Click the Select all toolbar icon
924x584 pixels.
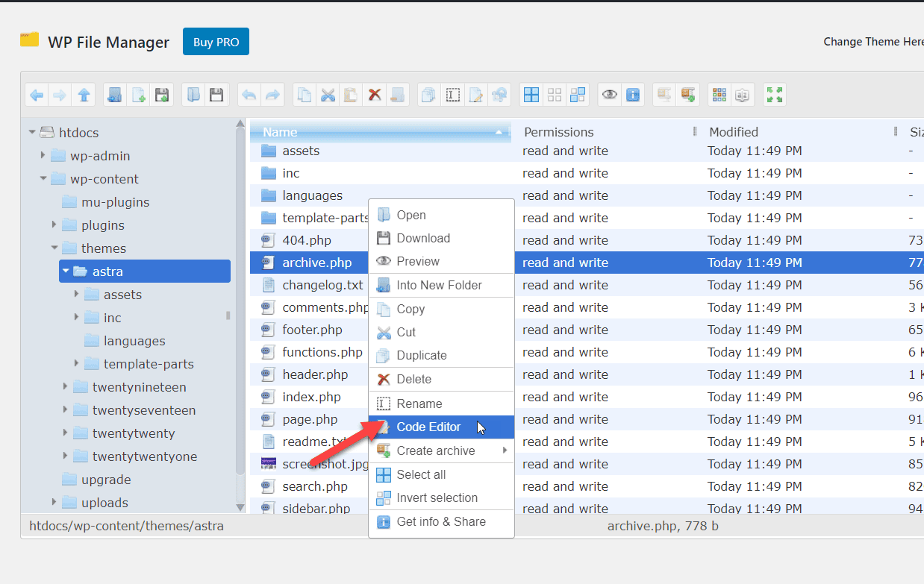click(531, 95)
